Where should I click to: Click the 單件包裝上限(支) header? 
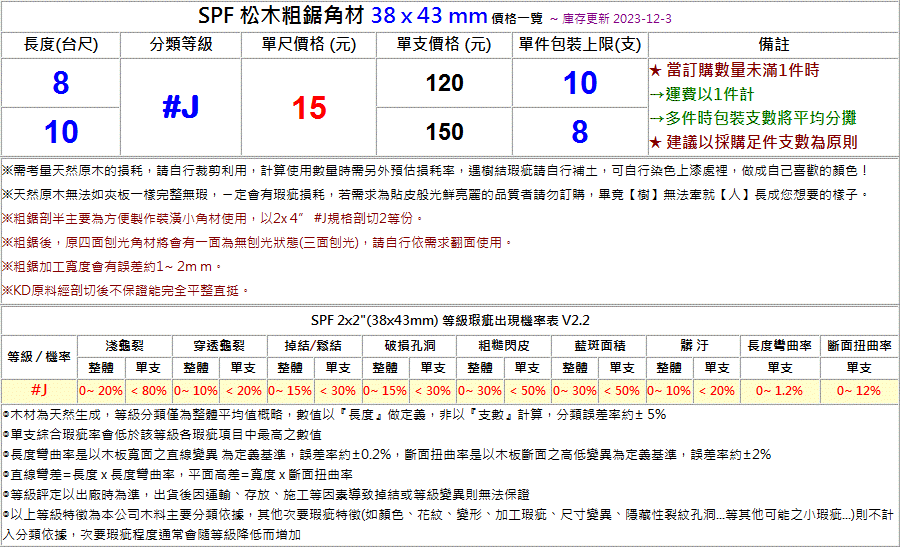[580, 44]
